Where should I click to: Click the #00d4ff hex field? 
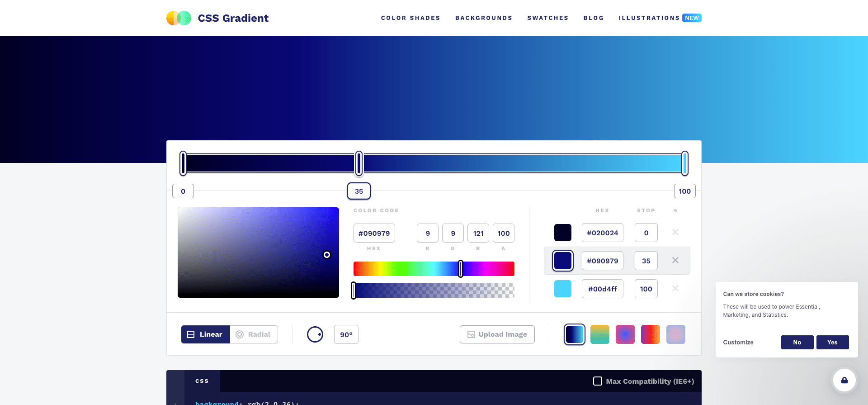tap(603, 289)
